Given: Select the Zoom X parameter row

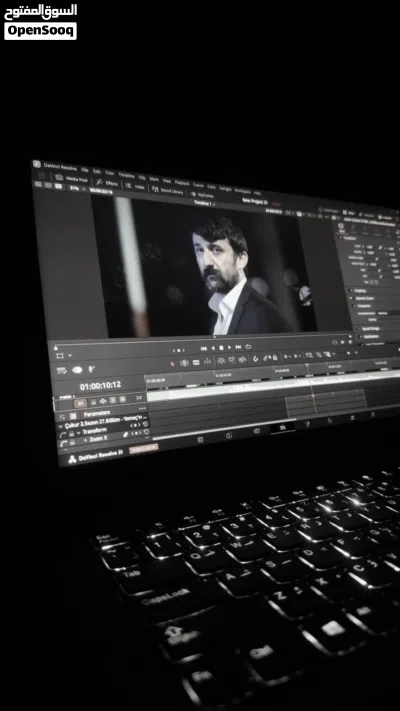Looking at the screenshot, I should coord(103,438).
